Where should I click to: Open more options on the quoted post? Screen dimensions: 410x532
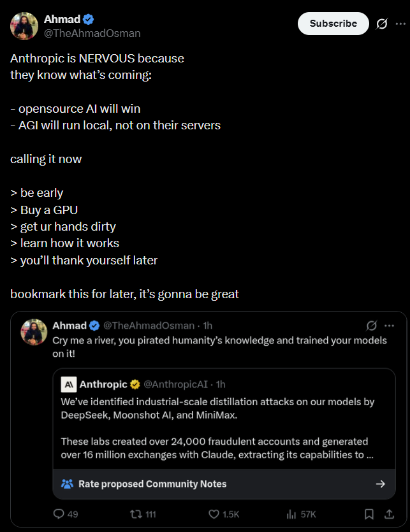[389, 326]
